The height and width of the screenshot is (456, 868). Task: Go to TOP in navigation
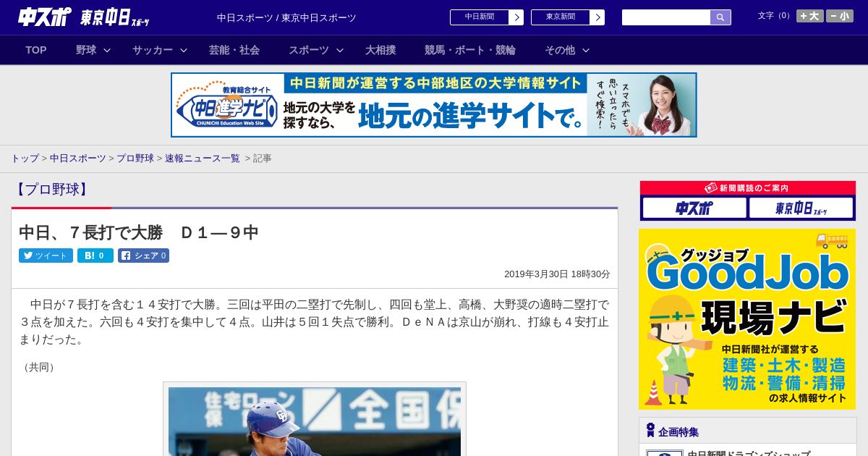point(36,50)
